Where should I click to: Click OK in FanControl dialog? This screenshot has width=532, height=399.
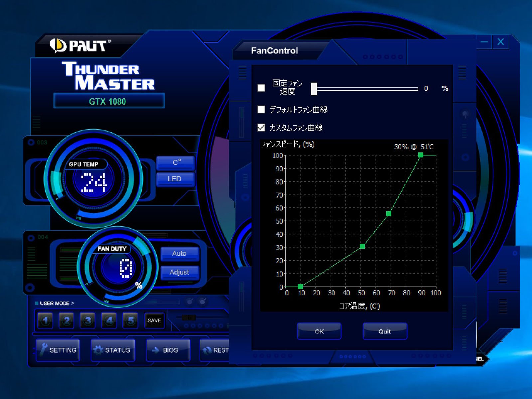click(x=319, y=331)
